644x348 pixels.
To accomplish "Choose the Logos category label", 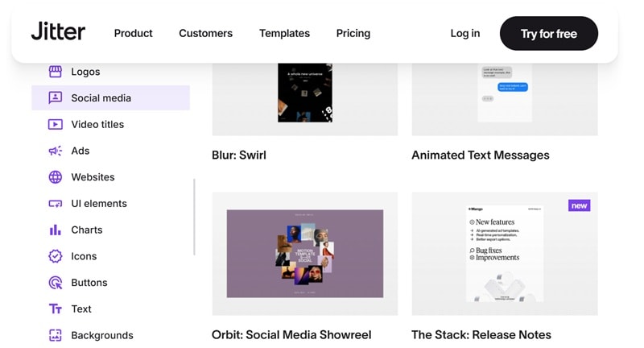I will [85, 72].
